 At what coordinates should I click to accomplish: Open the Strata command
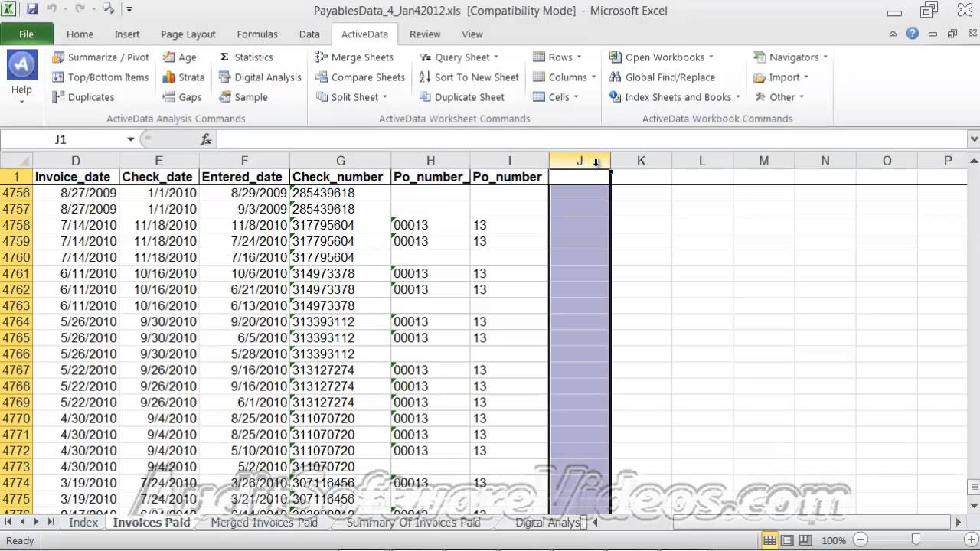click(x=184, y=77)
